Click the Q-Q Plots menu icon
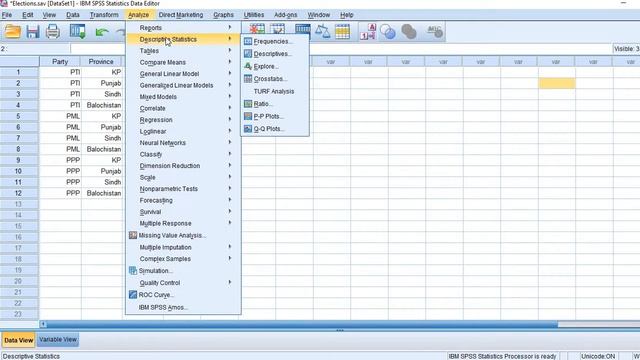Screen dimensions: 640x360 click(x=248, y=129)
